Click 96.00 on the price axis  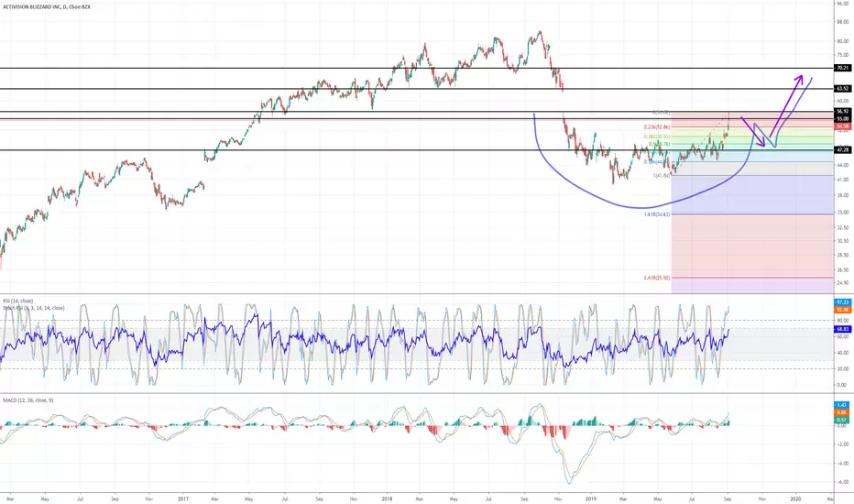[843, 4]
